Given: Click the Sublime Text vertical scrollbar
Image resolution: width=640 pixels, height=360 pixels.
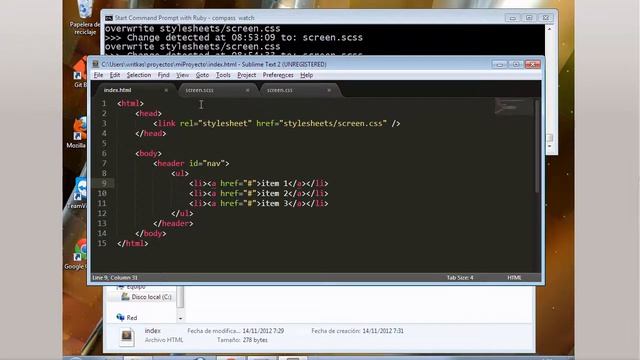Looking at the screenshot, I should [537, 147].
